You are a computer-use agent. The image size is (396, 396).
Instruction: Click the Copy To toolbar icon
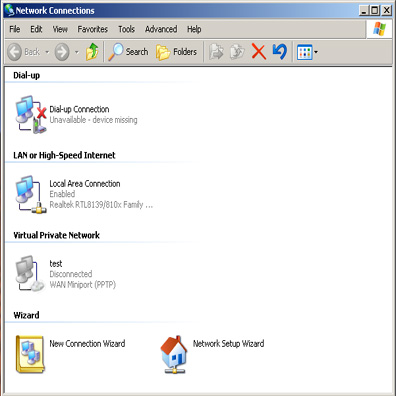(237, 52)
